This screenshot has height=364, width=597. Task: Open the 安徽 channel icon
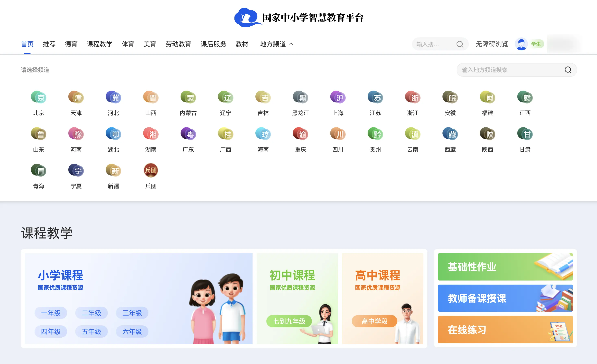pyautogui.click(x=450, y=97)
